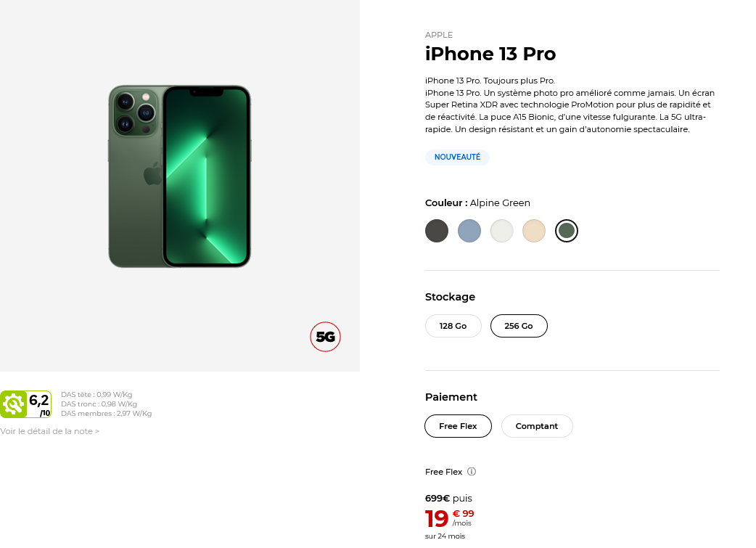This screenshot has width=756, height=548.
Task: Choose the Sierra Blue color swatch
Action: [x=469, y=231]
